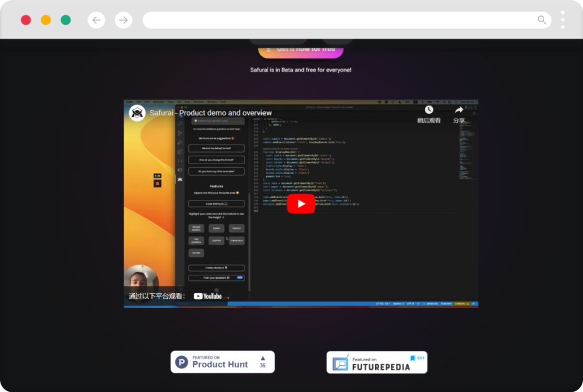The image size is (583, 392).
Task: Open the video title Safurai - Product demo and overview
Action: [x=211, y=113]
